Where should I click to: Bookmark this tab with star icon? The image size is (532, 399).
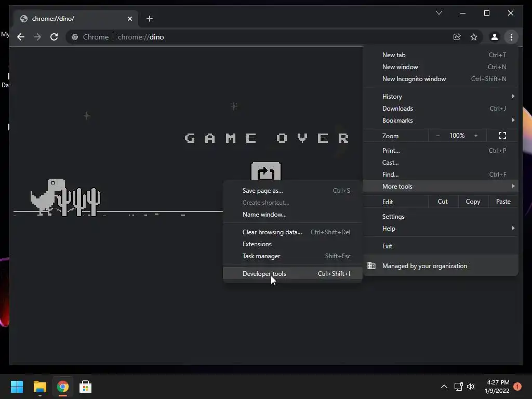(x=474, y=37)
